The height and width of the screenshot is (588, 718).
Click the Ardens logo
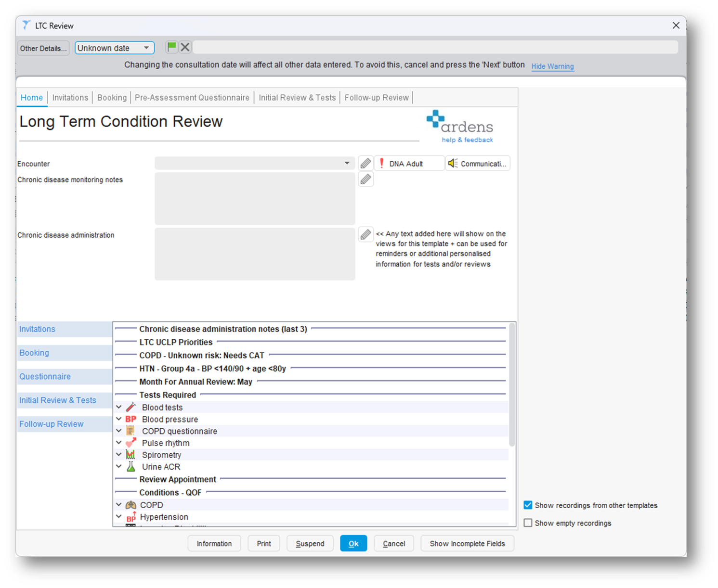[460, 122]
